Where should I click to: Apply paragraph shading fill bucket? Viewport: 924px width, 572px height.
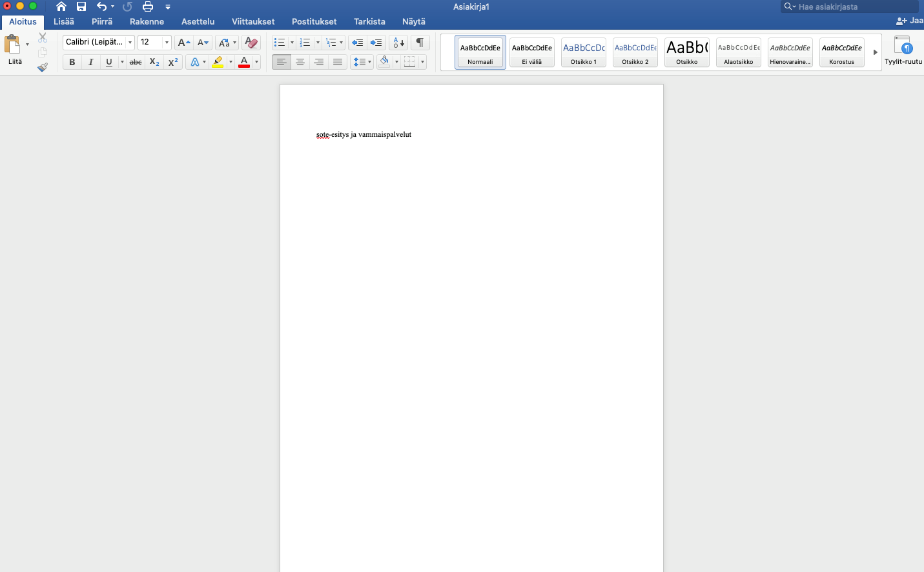(384, 62)
